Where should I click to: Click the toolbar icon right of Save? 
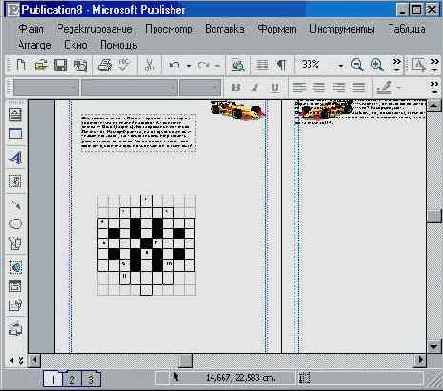point(80,65)
